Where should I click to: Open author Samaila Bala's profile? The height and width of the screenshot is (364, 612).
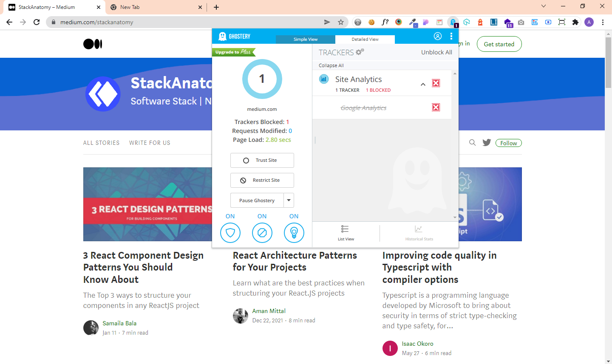(119, 323)
